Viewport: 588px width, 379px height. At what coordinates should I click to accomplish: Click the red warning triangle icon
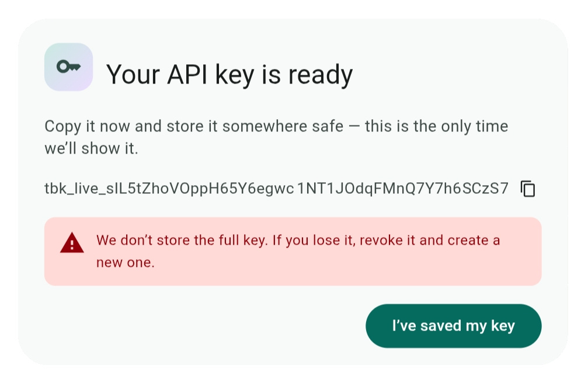pyautogui.click(x=72, y=243)
